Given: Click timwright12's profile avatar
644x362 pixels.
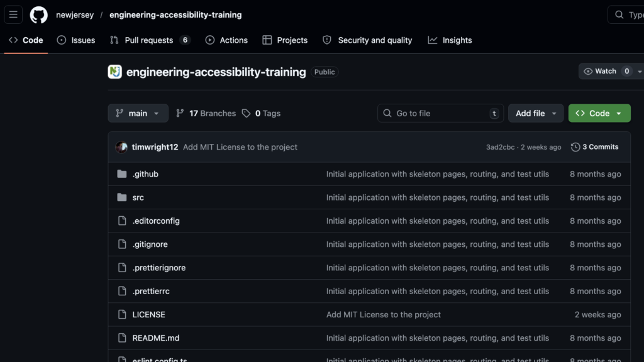Looking at the screenshot, I should pyautogui.click(x=121, y=147).
